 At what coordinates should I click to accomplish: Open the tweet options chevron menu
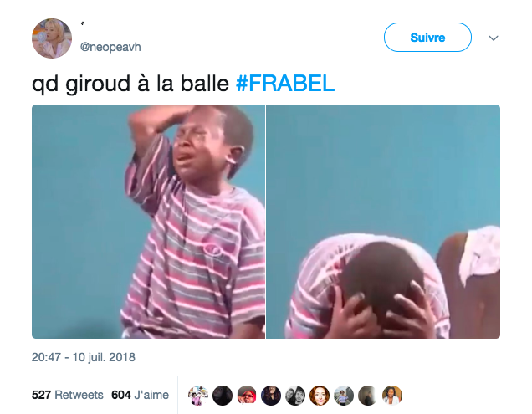point(494,38)
